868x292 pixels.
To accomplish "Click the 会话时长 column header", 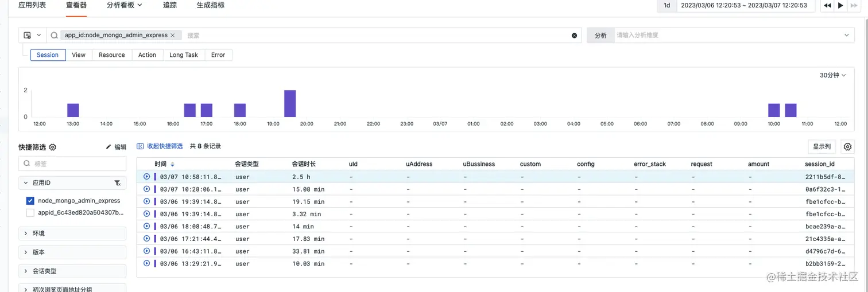I will coord(304,164).
